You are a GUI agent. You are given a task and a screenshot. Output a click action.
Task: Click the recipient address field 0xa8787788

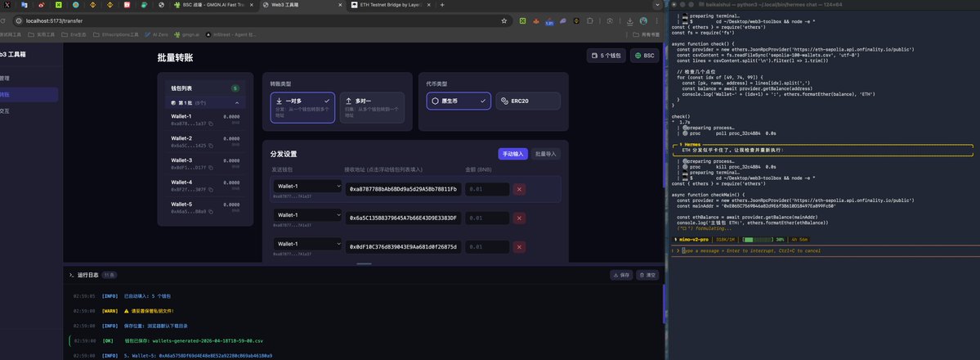point(403,189)
